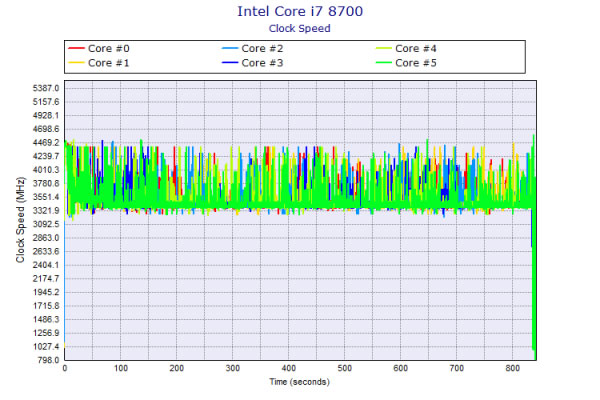Click the 400 tick on the time axis
The height and width of the screenshot is (400, 600).
point(289,368)
